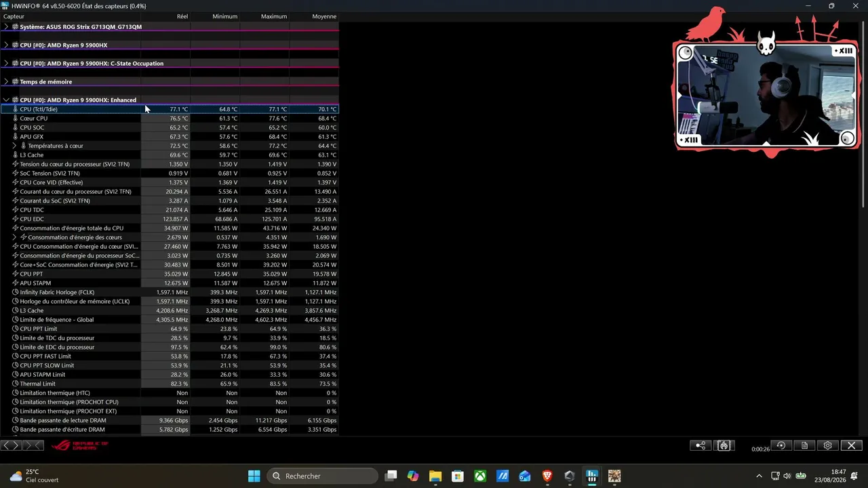Click the blue slashed-M taskbar app icon

(x=502, y=476)
